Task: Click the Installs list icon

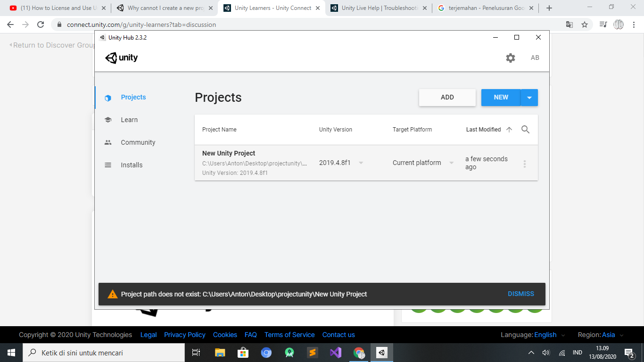Action: click(108, 165)
